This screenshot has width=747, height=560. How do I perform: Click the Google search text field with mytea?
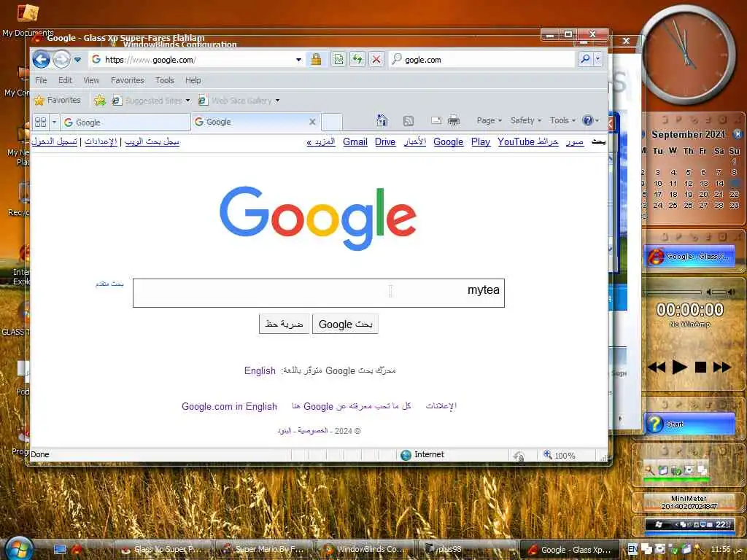pos(318,293)
